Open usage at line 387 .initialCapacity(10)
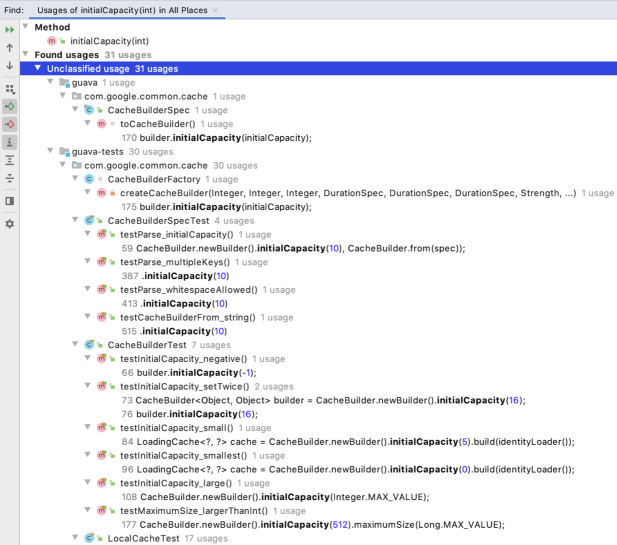617x545 pixels. pos(175,276)
